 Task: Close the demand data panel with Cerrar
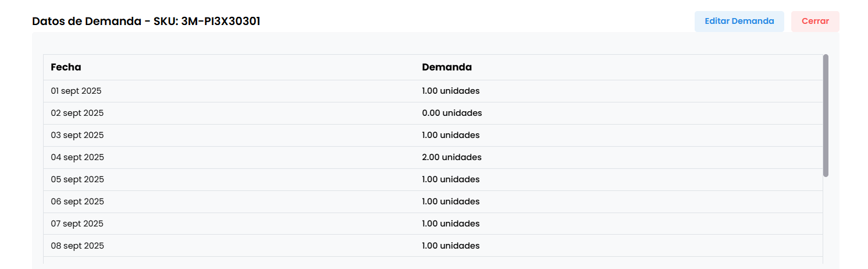815,22
